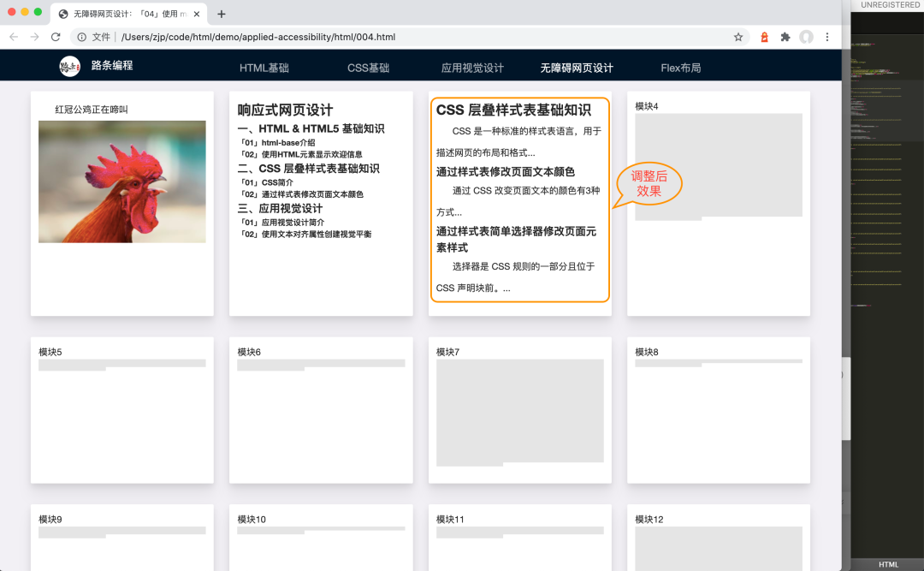
Task: Close the 无障碍网页设计 browser tab
Action: click(197, 14)
